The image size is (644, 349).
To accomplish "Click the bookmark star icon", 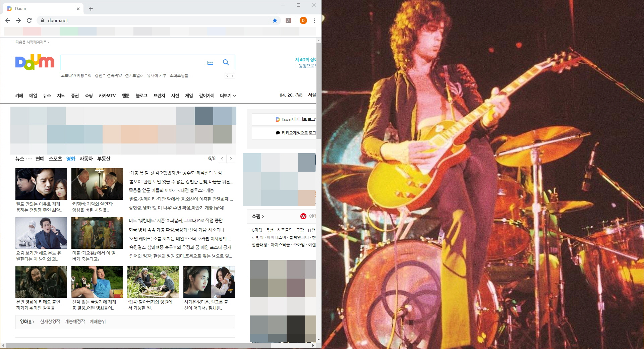I will pyautogui.click(x=275, y=20).
